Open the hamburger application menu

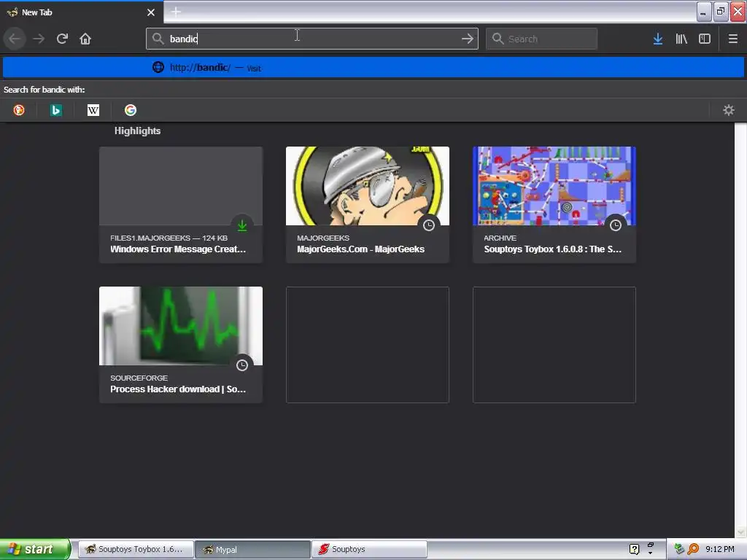[733, 39]
